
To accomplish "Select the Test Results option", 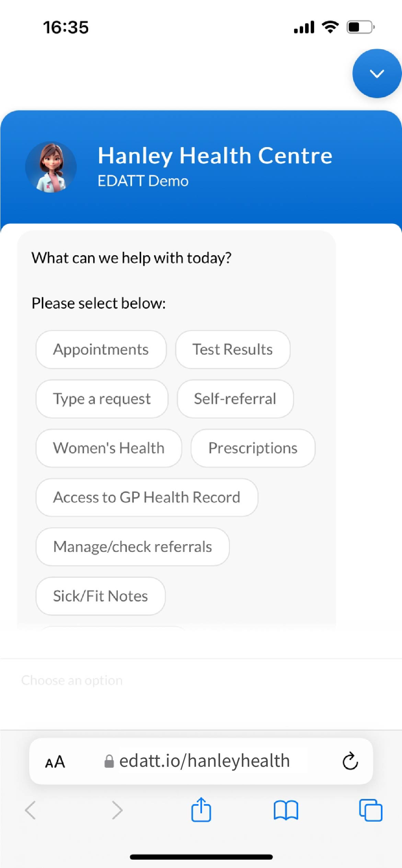I will [232, 349].
